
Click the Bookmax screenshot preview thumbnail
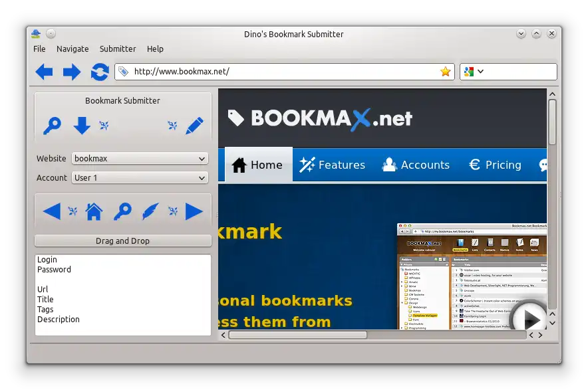click(x=472, y=276)
